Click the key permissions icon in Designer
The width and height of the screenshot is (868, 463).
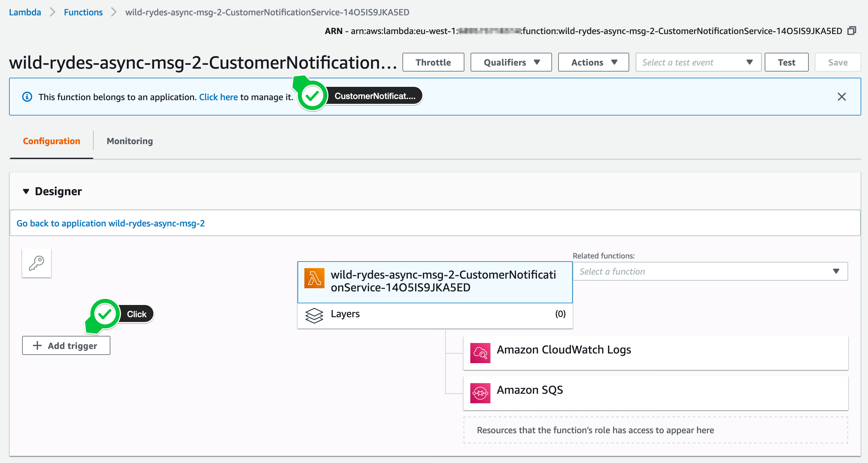coord(36,263)
